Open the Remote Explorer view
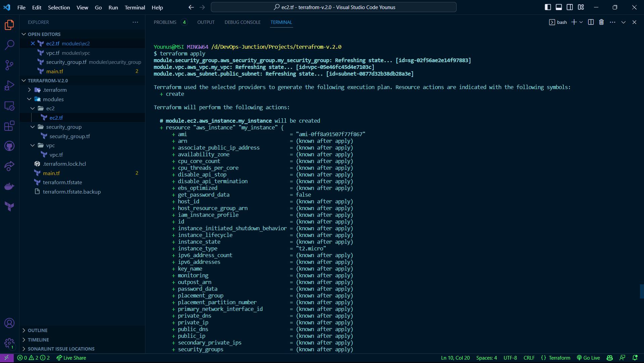The height and width of the screenshot is (363, 644). click(9, 106)
